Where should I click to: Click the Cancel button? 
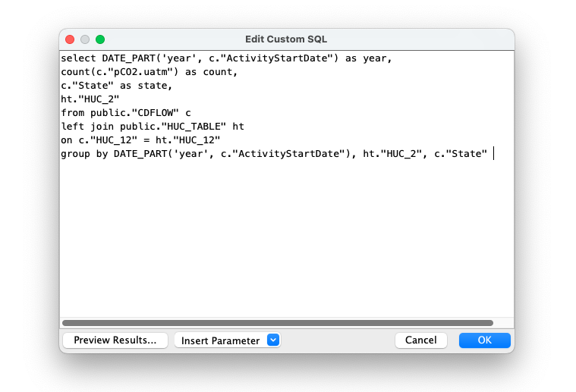click(421, 340)
